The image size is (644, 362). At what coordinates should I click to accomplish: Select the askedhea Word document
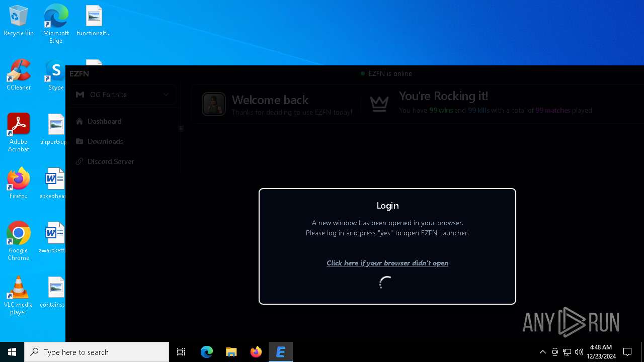[x=54, y=184]
